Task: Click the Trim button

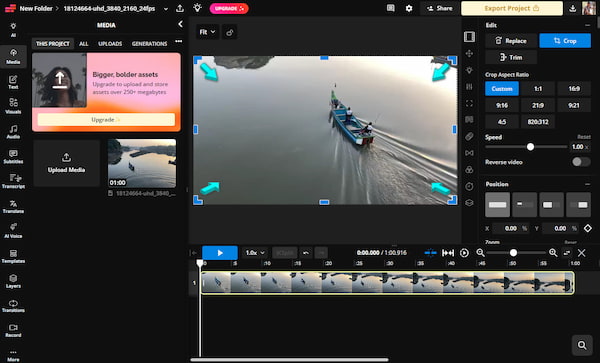Action: tap(511, 57)
